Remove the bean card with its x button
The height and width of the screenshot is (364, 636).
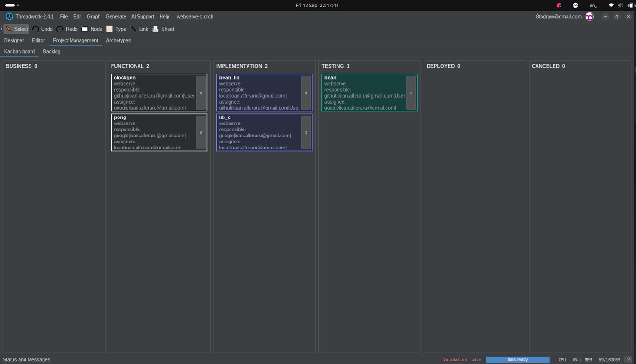click(x=411, y=93)
